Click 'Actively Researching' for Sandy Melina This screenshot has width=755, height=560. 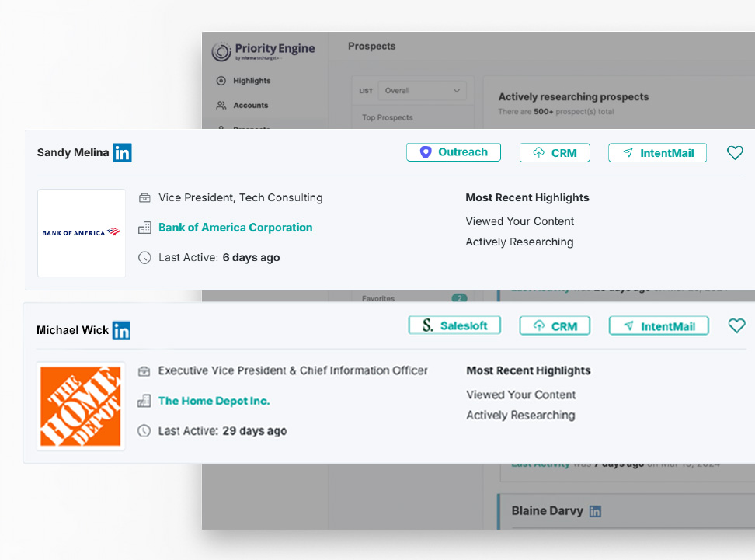click(520, 242)
